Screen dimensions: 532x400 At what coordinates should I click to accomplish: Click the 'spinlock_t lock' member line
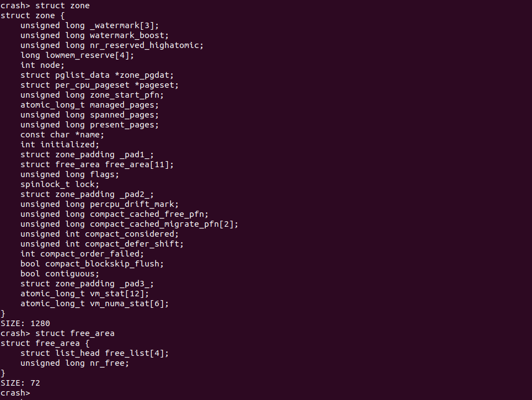60,184
